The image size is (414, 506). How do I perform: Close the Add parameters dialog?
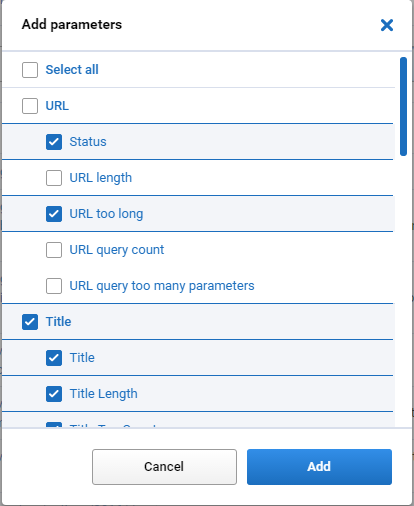coord(387,25)
